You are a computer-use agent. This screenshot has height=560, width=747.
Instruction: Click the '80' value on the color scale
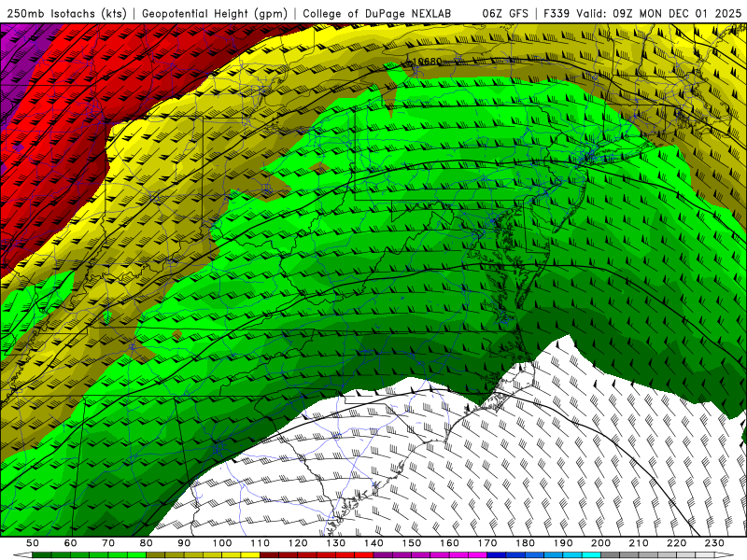tap(147, 543)
